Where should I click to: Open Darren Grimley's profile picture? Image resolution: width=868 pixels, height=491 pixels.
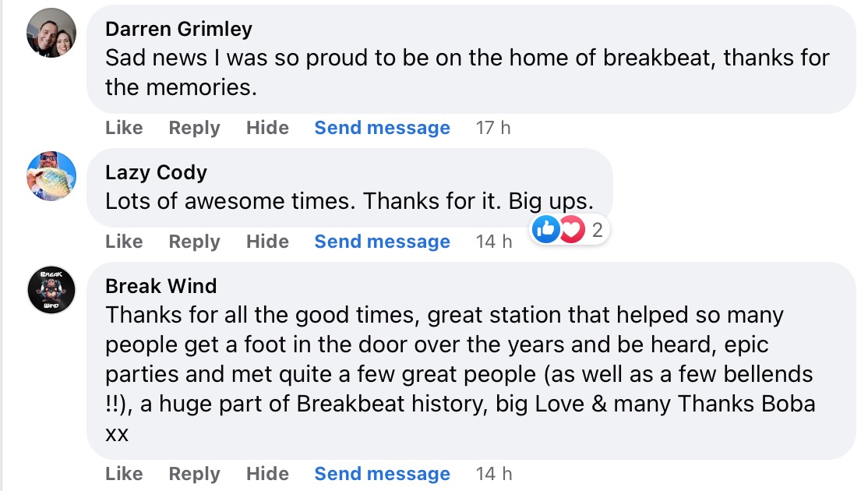[51, 34]
